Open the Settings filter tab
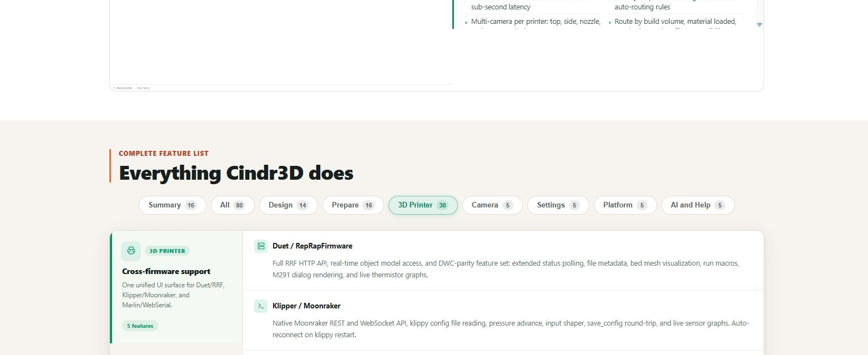Viewport: 868px width, 355px height. pos(558,205)
